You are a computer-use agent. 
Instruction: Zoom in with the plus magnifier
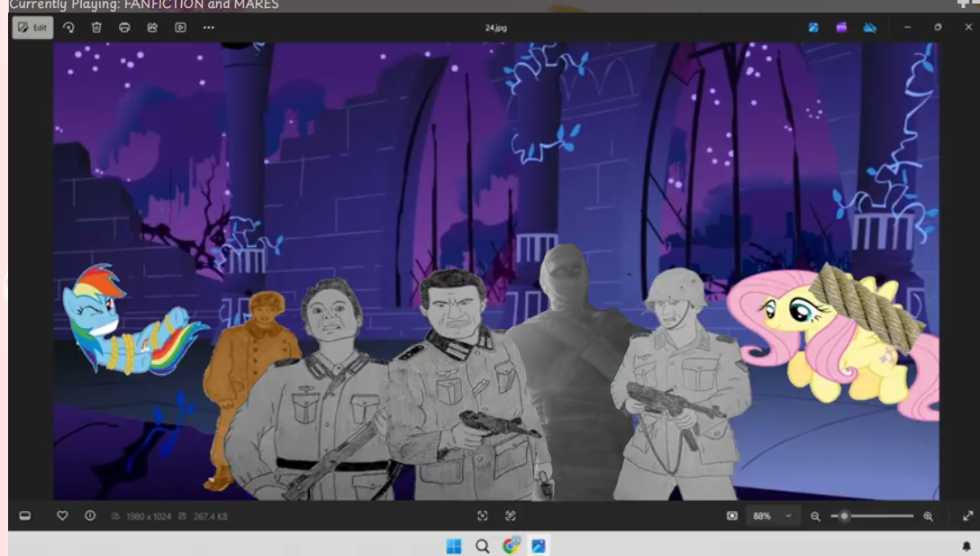tap(928, 516)
